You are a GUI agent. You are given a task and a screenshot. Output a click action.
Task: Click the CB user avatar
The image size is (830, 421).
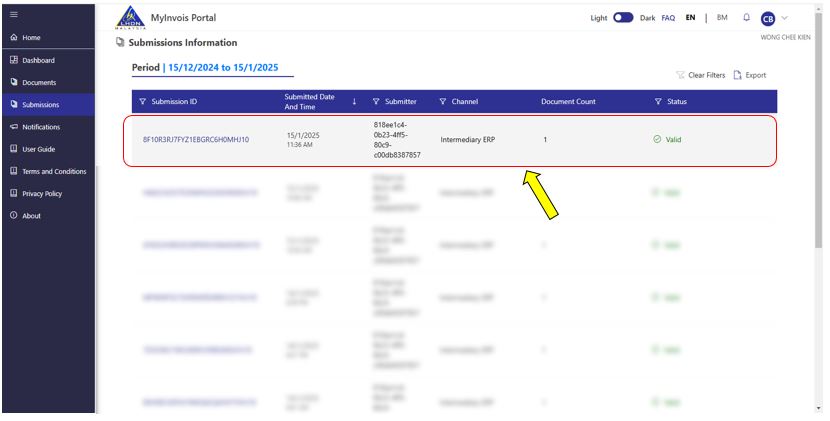(768, 19)
